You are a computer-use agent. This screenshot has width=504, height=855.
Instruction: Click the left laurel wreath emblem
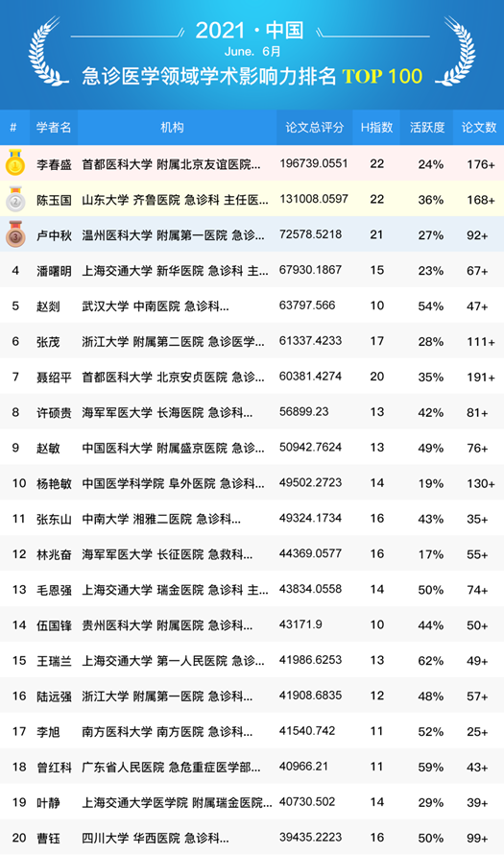pyautogui.click(x=49, y=51)
